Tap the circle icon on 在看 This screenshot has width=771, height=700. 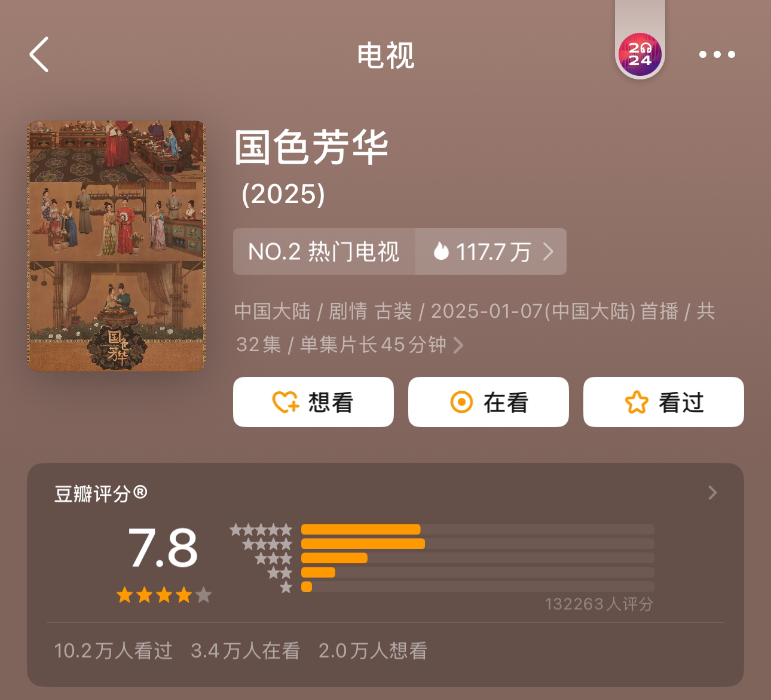461,403
